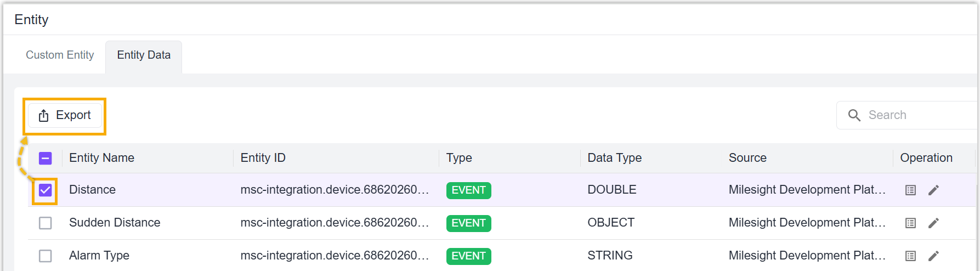Toggle the select-all header checkbox
Image resolution: width=980 pixels, height=271 pixels.
46,159
